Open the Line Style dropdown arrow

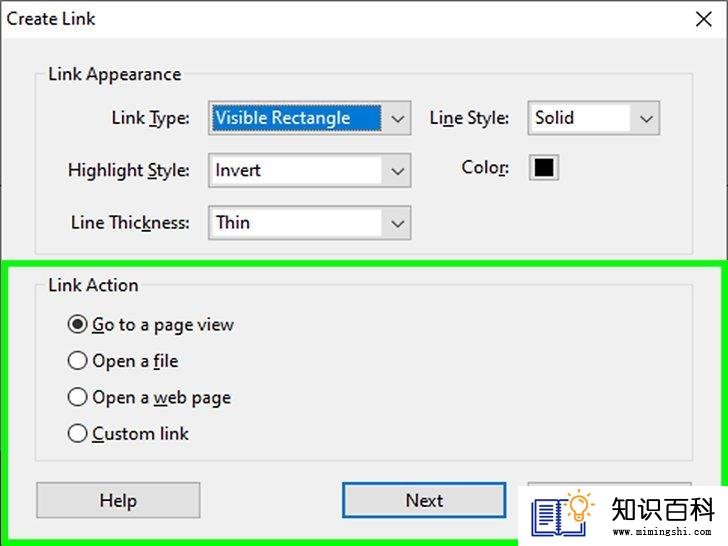click(x=646, y=118)
